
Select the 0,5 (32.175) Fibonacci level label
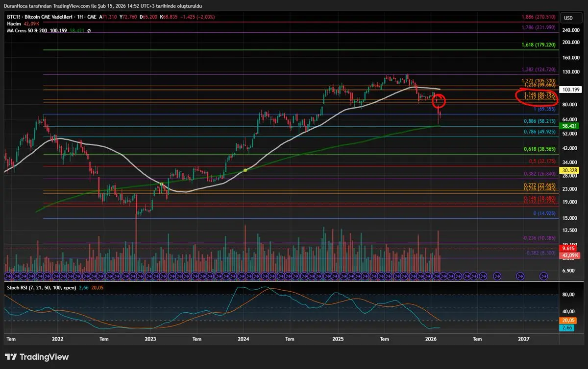tap(541, 161)
